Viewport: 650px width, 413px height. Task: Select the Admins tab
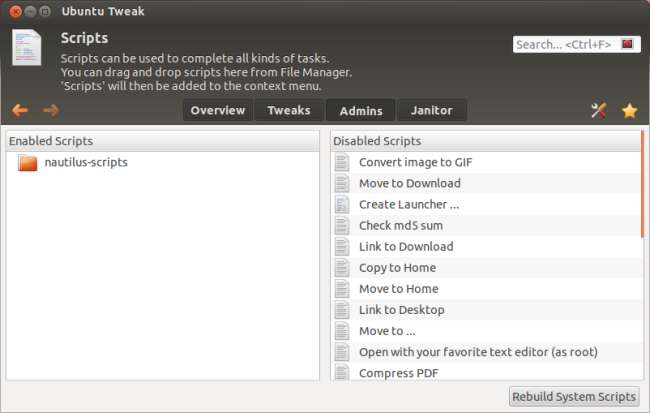(x=361, y=110)
